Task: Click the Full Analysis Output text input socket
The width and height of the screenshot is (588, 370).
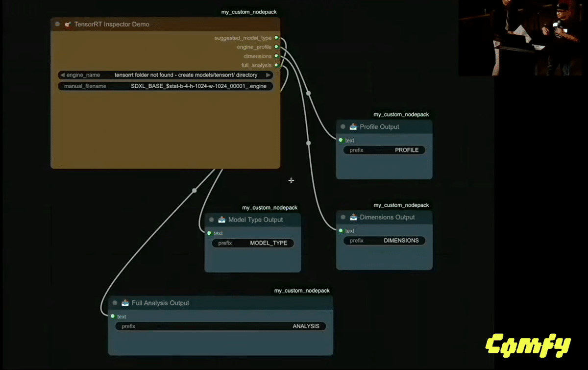Action: [113, 317]
